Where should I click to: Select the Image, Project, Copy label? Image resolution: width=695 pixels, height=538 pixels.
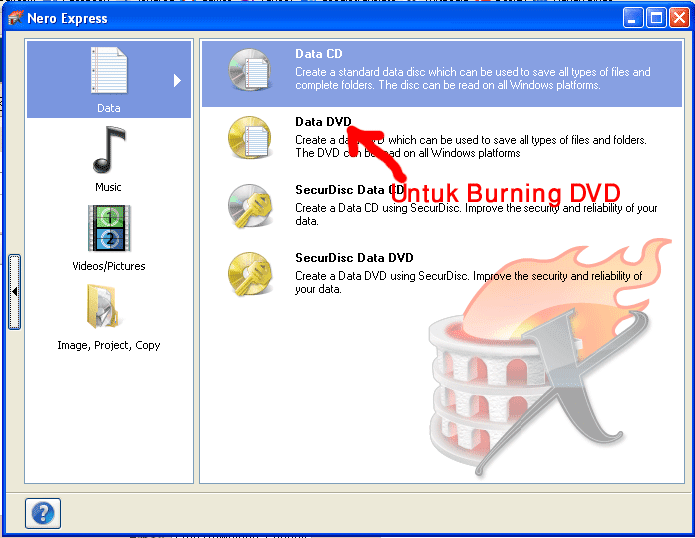[109, 345]
